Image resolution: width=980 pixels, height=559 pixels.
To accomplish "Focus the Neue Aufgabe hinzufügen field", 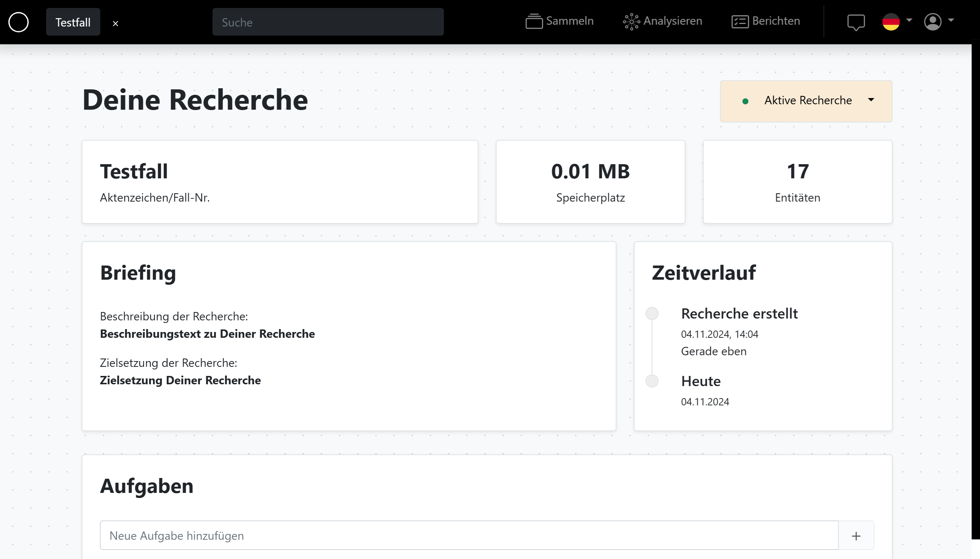I will [469, 536].
